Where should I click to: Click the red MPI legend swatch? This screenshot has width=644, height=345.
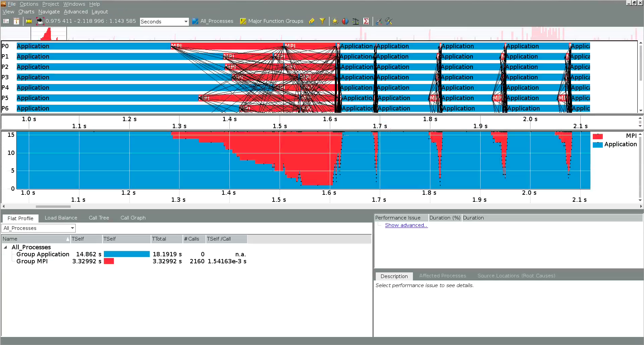point(598,136)
